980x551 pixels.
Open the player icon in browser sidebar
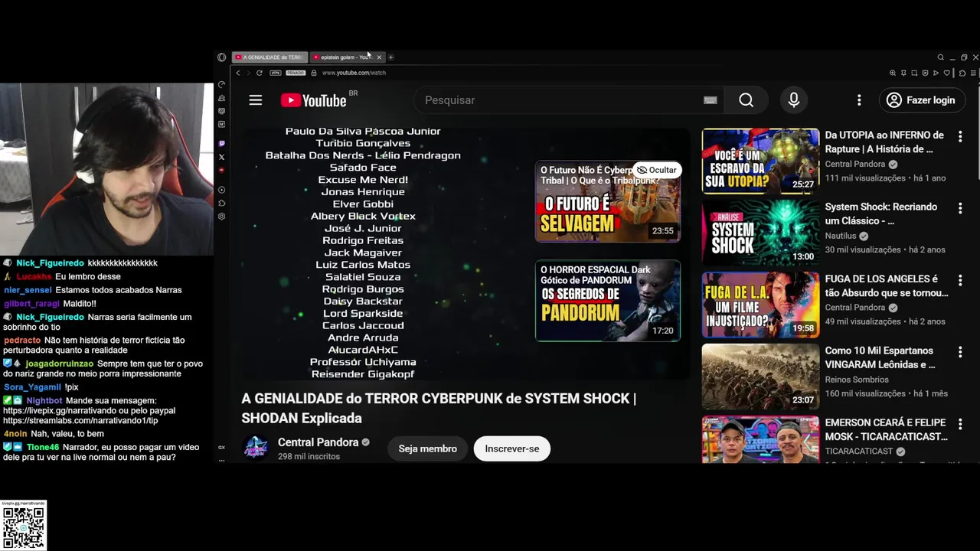point(222,189)
